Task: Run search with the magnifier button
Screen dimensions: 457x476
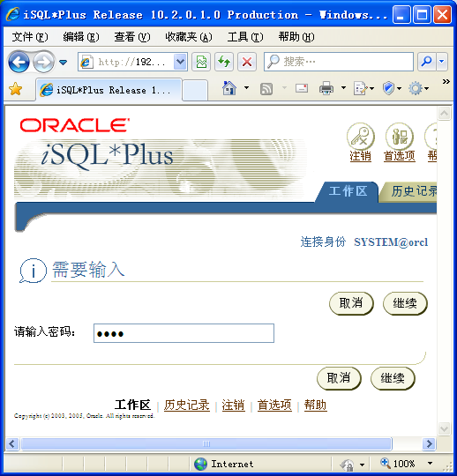Action: tap(427, 62)
